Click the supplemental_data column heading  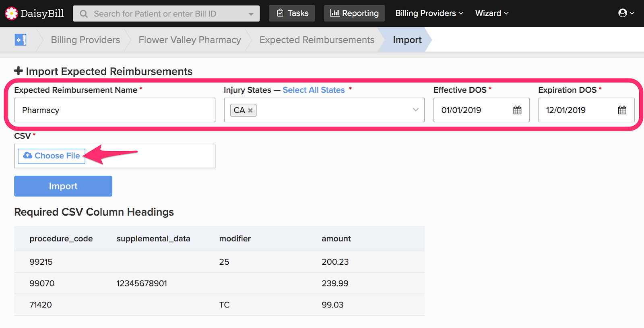click(x=153, y=239)
